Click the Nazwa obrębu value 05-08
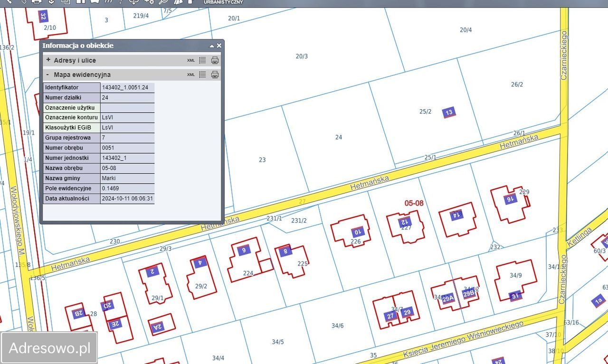Image resolution: width=608 pixels, height=364 pixels. click(x=127, y=168)
